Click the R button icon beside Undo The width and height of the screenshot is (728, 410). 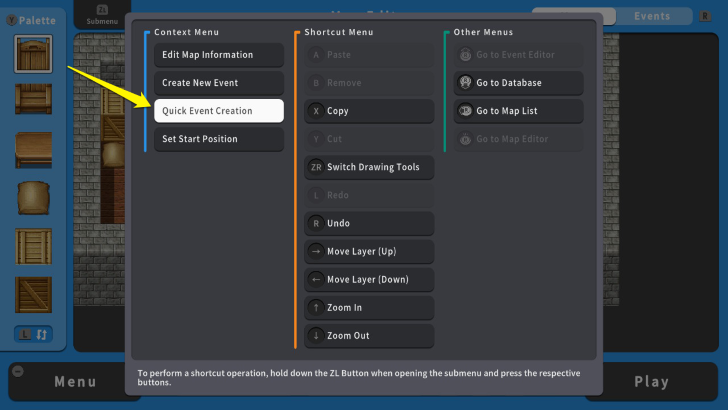click(316, 223)
